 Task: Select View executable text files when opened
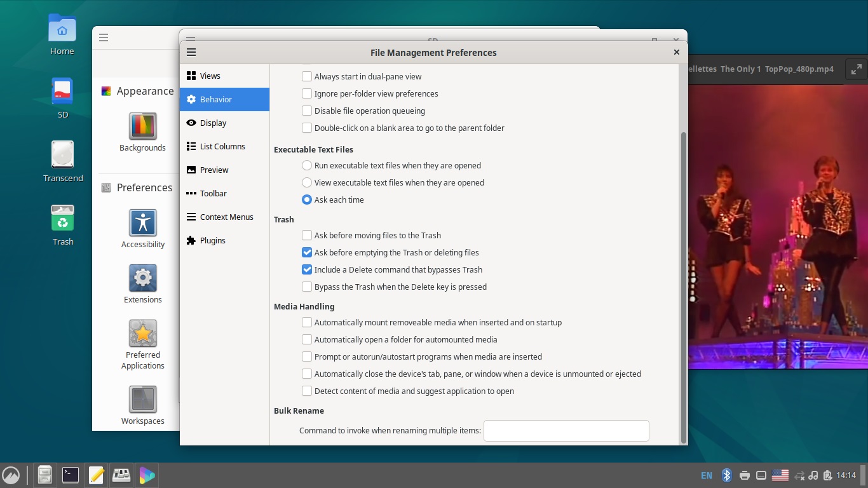point(307,182)
